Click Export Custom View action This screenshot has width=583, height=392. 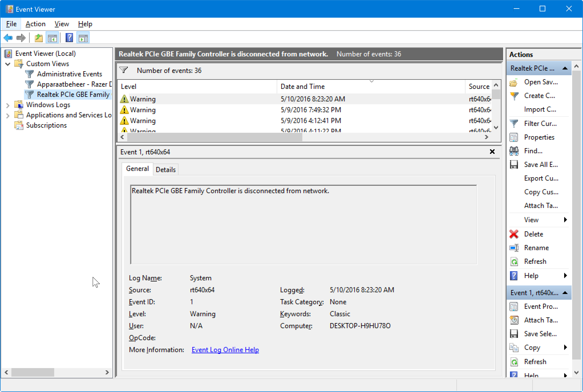point(541,179)
